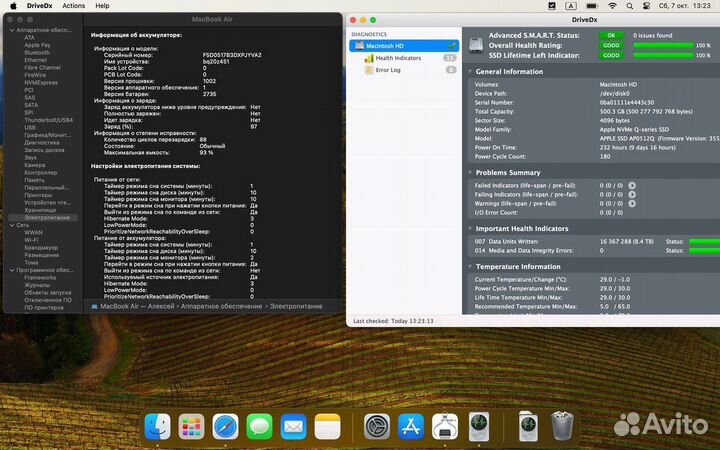Click the Wi-Fi status icon in menu bar
This screenshot has height=450, width=720.
[612, 6]
